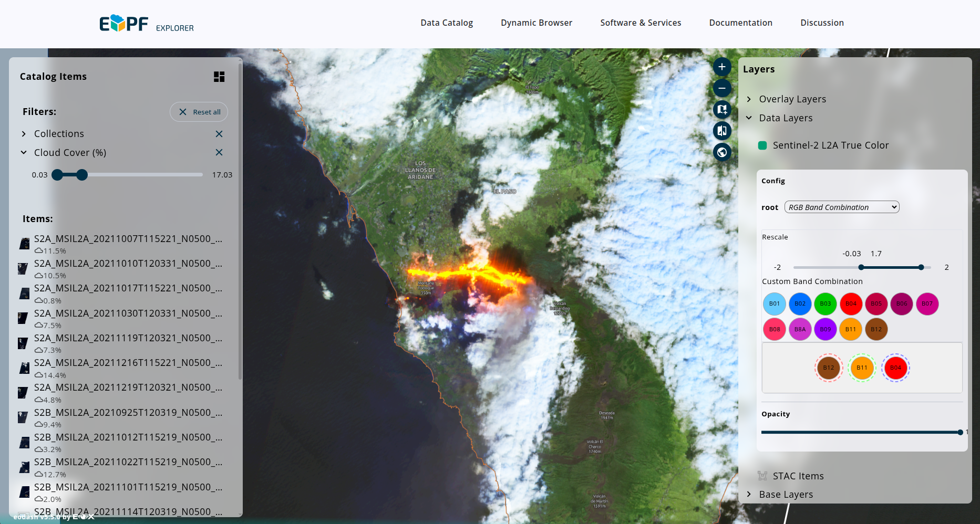Open the RGB Band Combination dropdown
The height and width of the screenshot is (524, 980).
(x=841, y=207)
